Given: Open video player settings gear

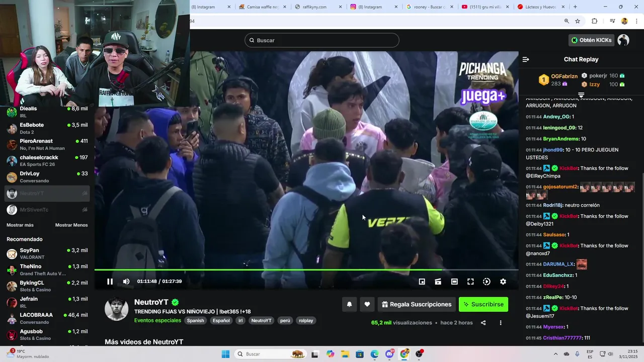Looking at the screenshot, I should click(503, 282).
